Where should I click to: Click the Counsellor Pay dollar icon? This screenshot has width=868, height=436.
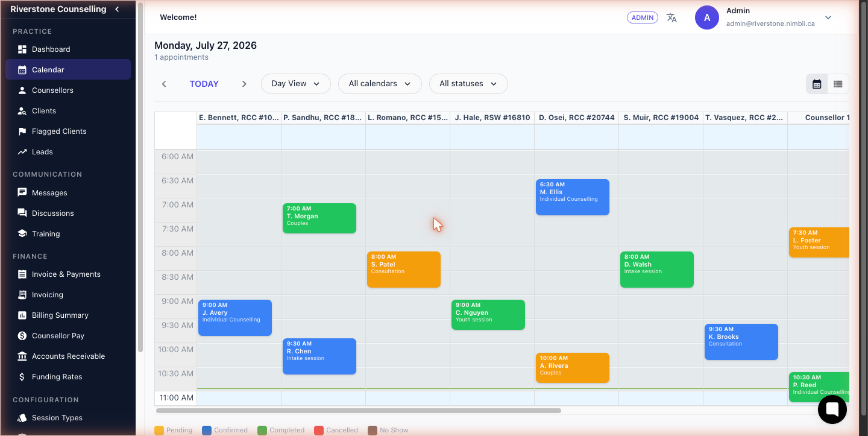click(22, 336)
